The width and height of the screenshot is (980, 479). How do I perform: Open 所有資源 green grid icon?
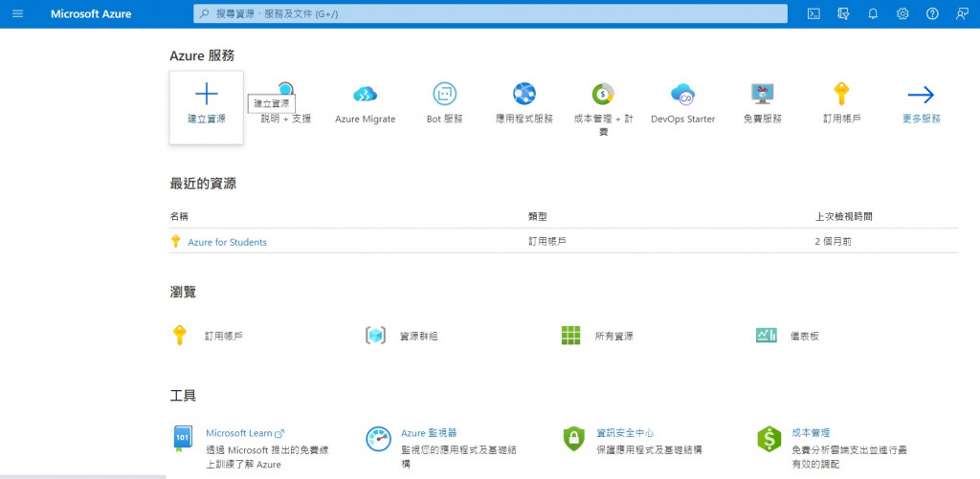point(570,336)
